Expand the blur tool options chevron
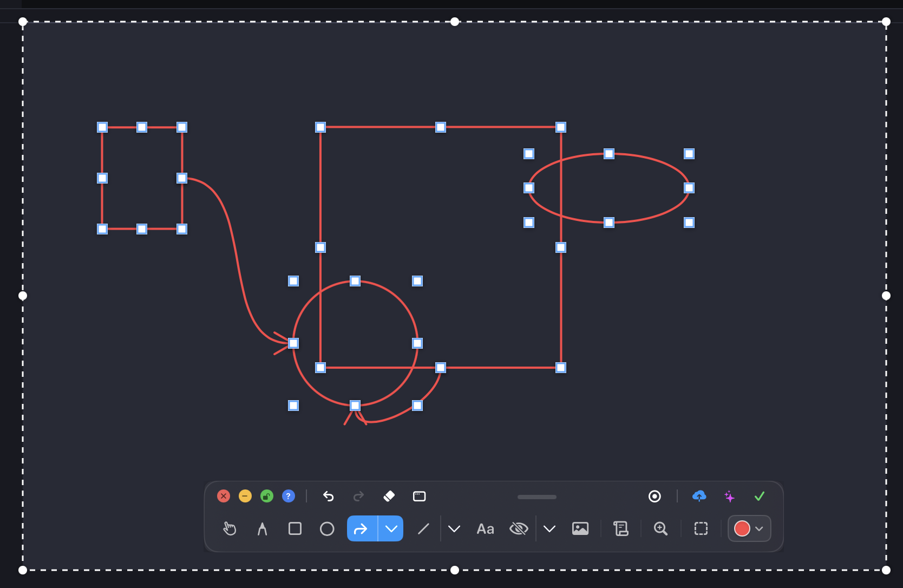Image resolution: width=903 pixels, height=588 pixels. 549,528
